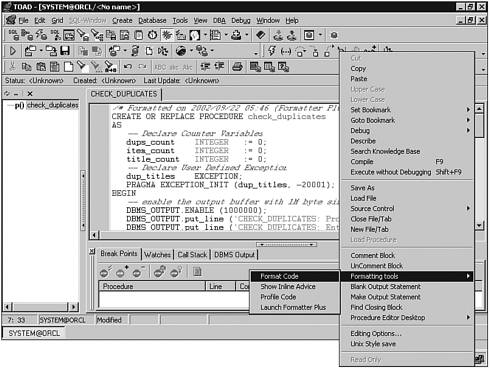Viewport: 490px width, 368px height.
Task: Open dropdown arrow next to window icon near lock
Action: coord(320,35)
